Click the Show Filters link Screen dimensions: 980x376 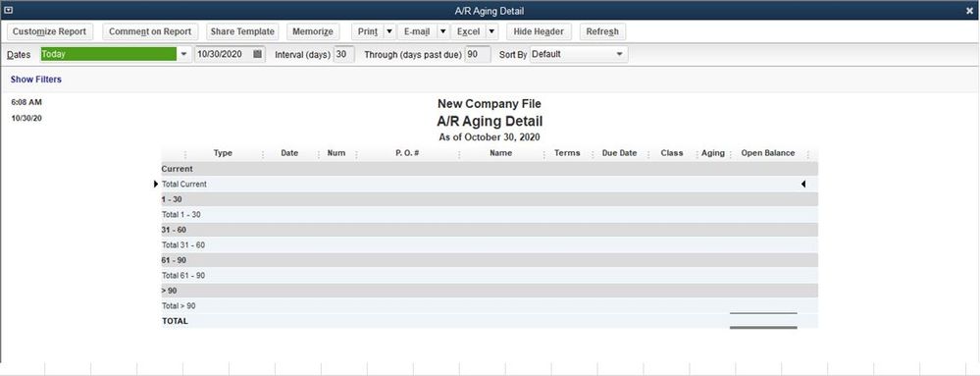tap(35, 80)
